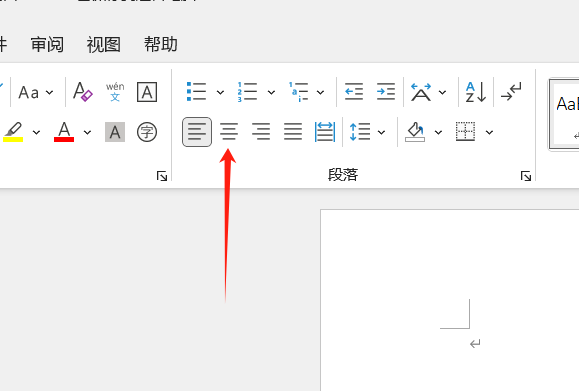
Task: Switch to the 视图 tab
Action: [x=104, y=45]
